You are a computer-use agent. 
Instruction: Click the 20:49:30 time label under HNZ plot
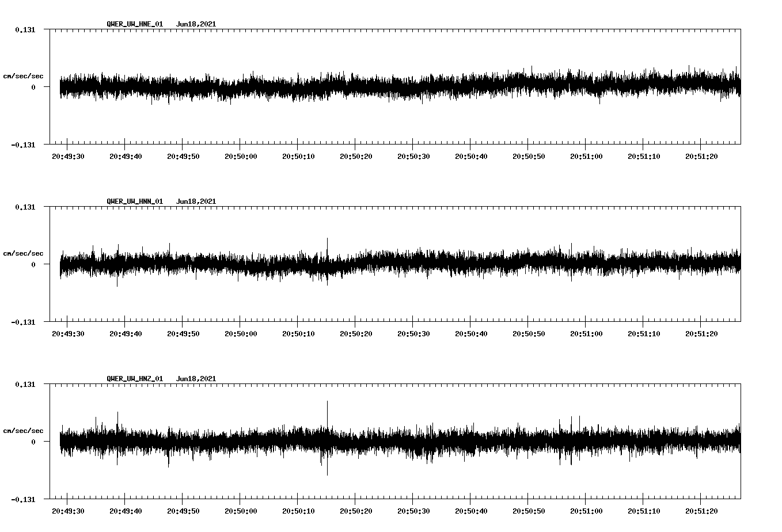click(x=68, y=511)
